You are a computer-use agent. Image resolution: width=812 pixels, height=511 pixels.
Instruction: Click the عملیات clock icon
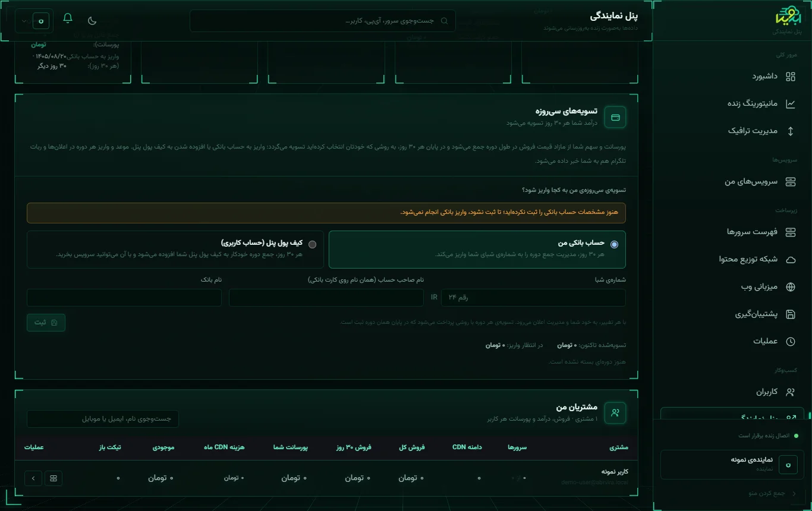790,341
